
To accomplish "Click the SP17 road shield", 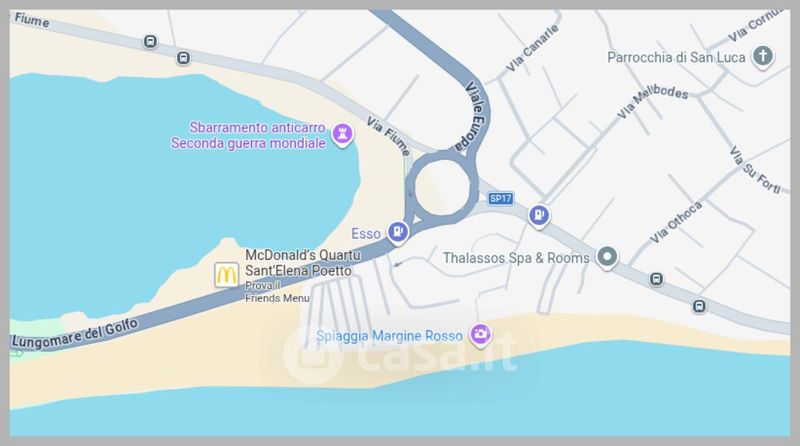I will click(x=500, y=199).
